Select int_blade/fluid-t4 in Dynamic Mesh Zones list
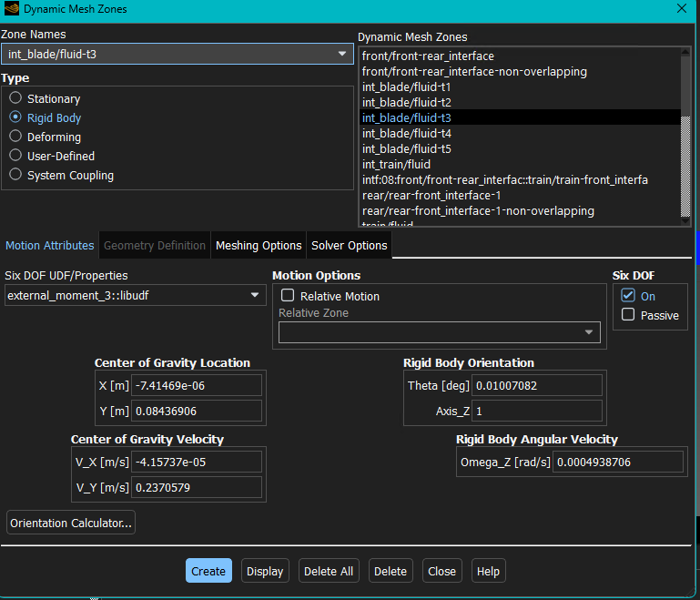Image resolution: width=700 pixels, height=600 pixels. 407,133
